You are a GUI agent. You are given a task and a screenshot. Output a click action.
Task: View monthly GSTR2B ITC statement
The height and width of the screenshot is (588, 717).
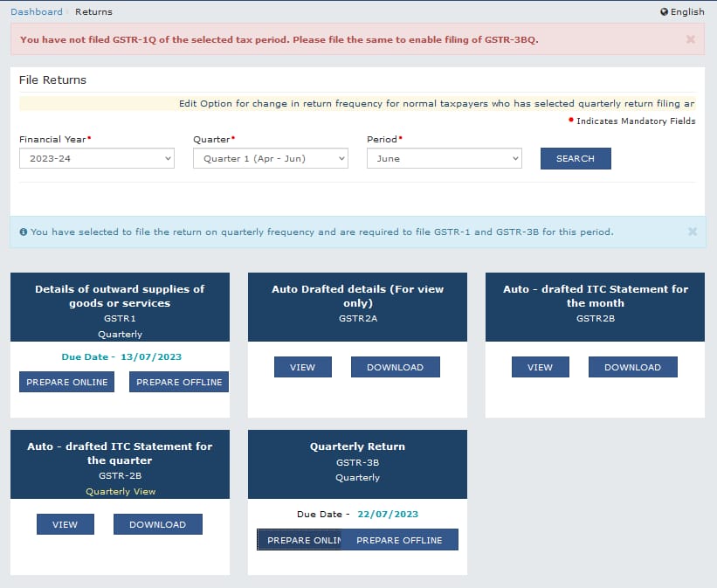[540, 367]
